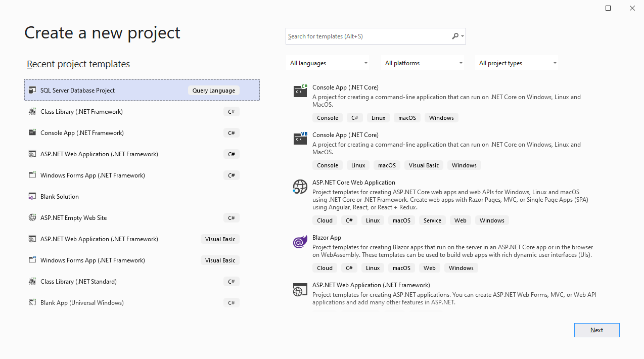Open the All project types dropdown
The height and width of the screenshot is (359, 644).
click(x=517, y=63)
